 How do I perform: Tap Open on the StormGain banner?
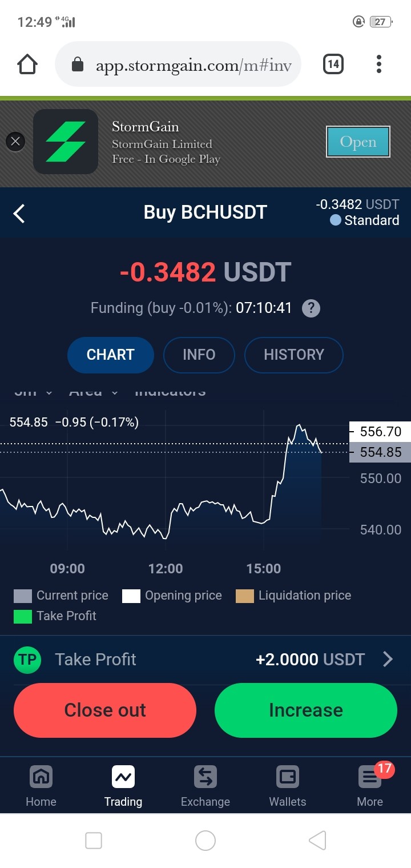point(358,142)
